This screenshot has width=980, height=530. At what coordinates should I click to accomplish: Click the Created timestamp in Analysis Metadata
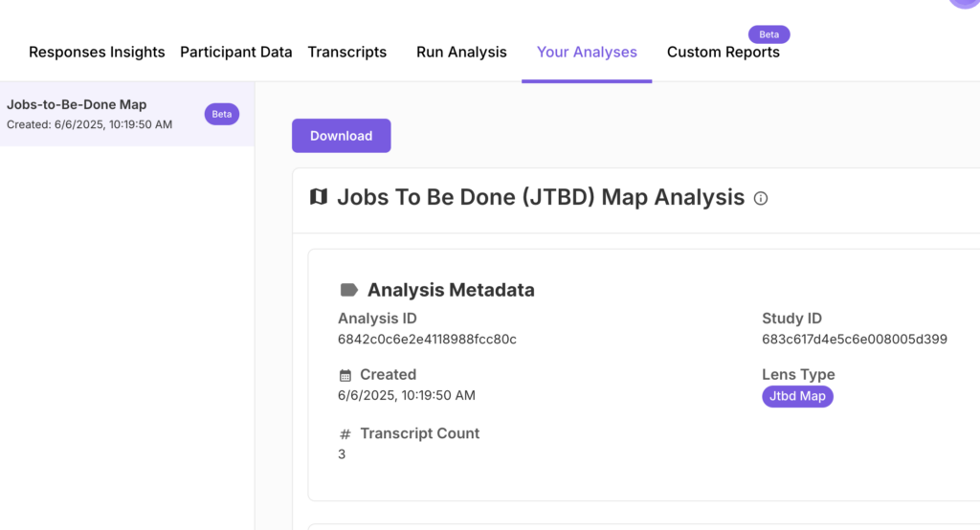[406, 395]
